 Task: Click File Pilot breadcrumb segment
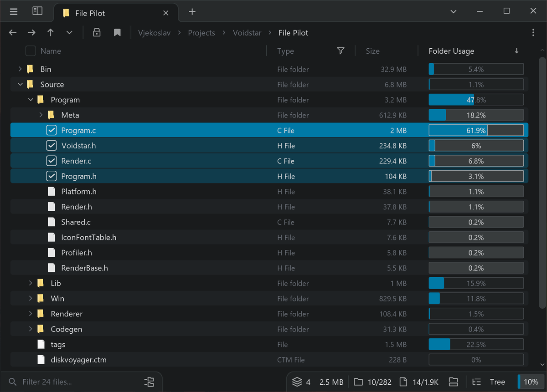[294, 33]
